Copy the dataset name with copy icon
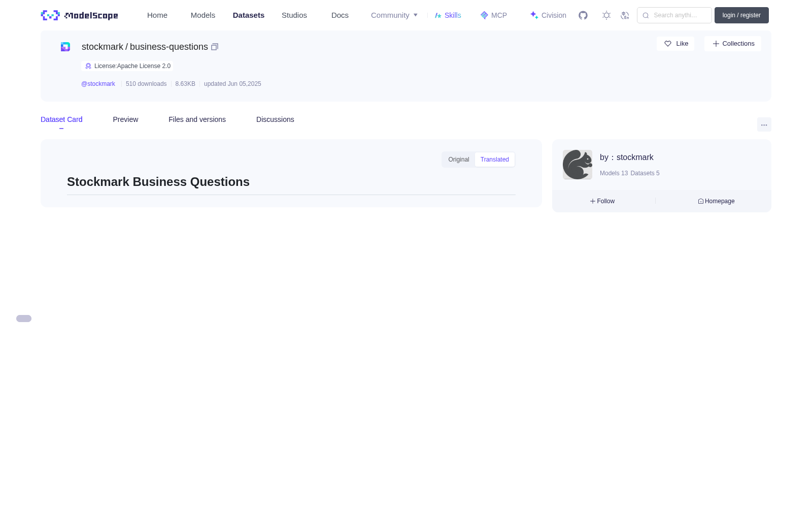812x508 pixels. coord(215,47)
